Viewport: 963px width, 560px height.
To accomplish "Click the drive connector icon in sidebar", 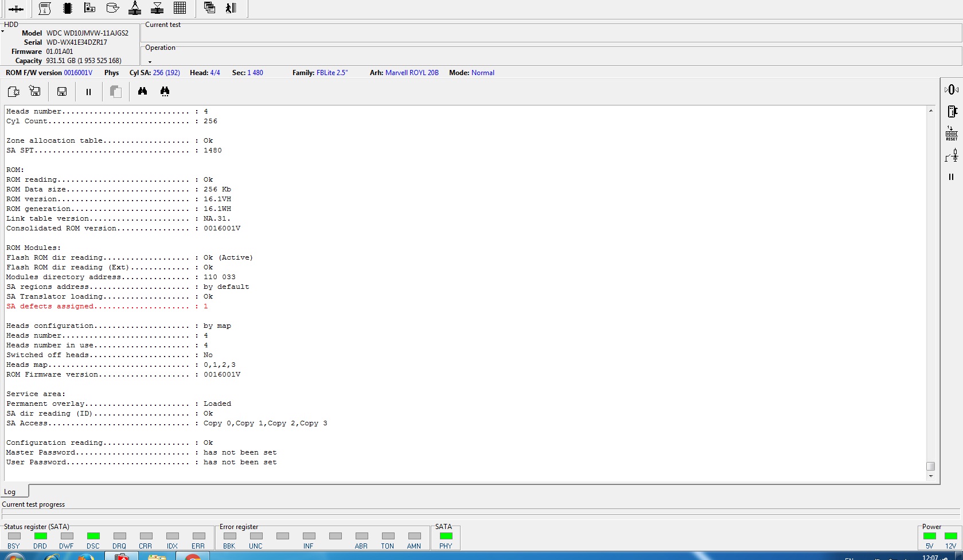I will point(952,111).
